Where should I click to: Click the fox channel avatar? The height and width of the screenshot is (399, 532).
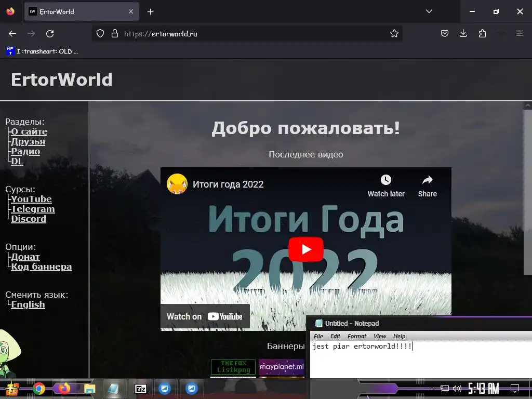pyautogui.click(x=177, y=184)
